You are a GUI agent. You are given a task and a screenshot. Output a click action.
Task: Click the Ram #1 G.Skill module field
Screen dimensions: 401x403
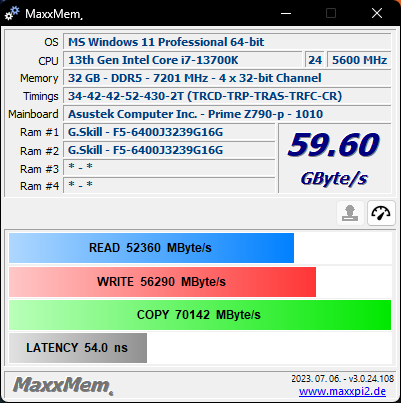pos(169,132)
